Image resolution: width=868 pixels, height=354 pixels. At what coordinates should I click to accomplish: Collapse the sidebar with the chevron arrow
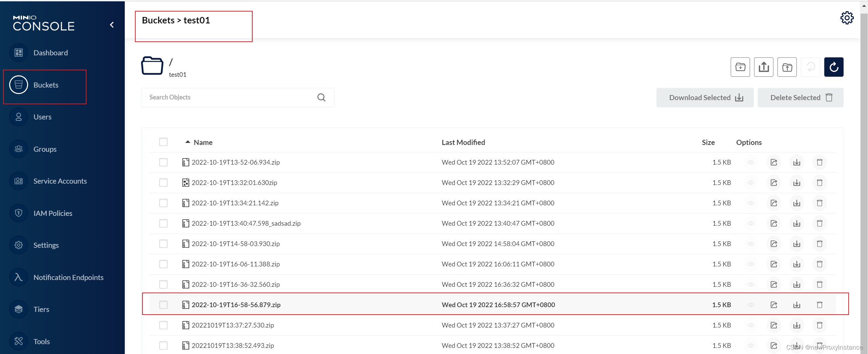point(112,25)
